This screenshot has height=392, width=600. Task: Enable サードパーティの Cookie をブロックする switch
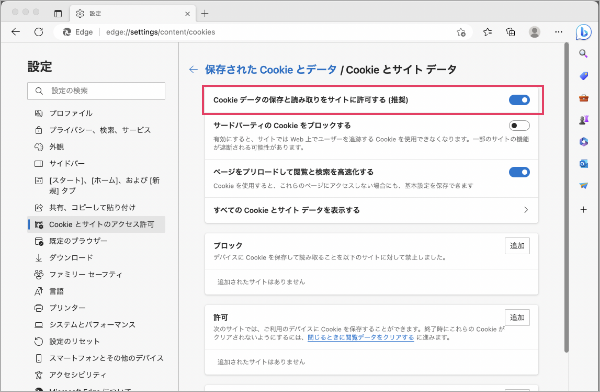click(x=519, y=126)
